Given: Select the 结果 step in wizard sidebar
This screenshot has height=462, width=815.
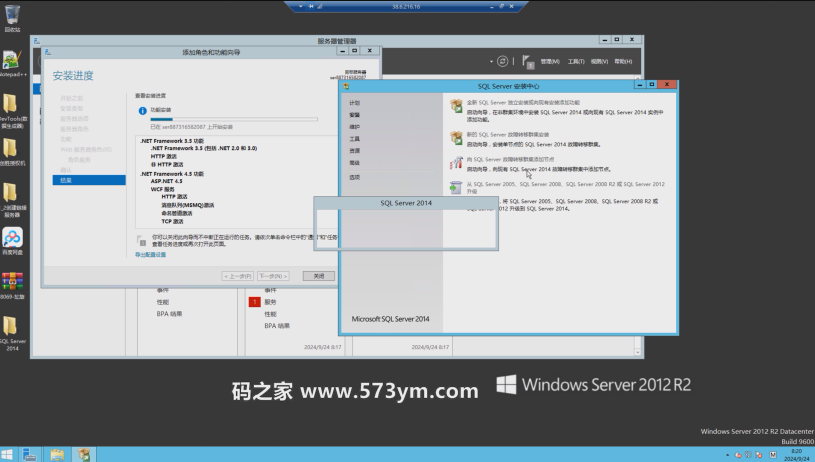Looking at the screenshot, I should [x=89, y=180].
